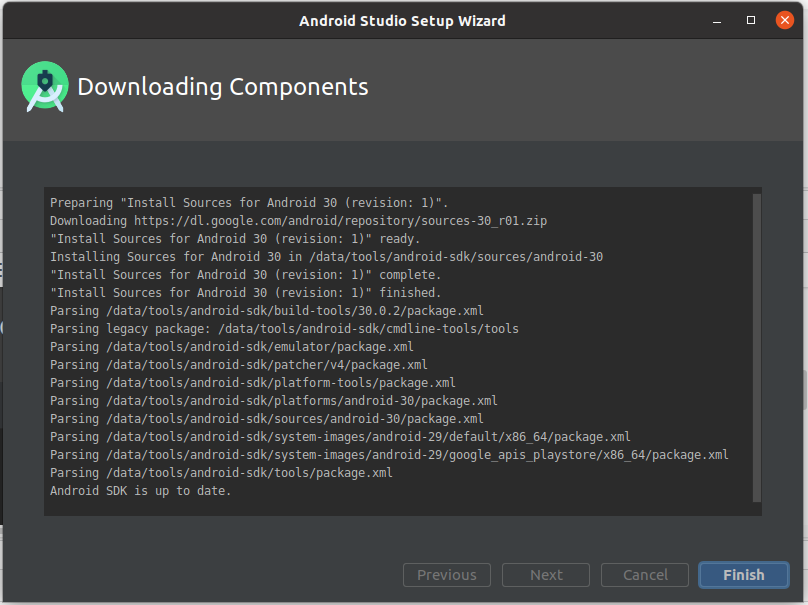Click the Android Studio logo icon
Screen dimensions: 808x605
coord(45,86)
